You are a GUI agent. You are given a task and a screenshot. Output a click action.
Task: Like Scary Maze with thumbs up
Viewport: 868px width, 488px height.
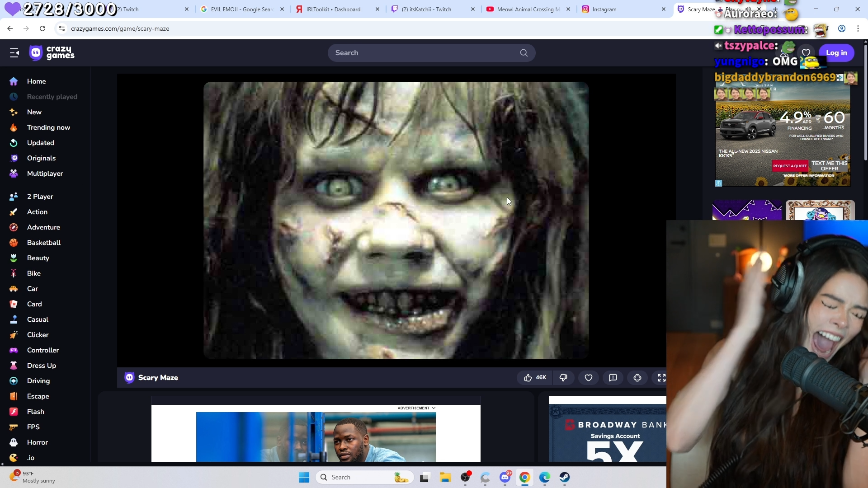tap(534, 378)
